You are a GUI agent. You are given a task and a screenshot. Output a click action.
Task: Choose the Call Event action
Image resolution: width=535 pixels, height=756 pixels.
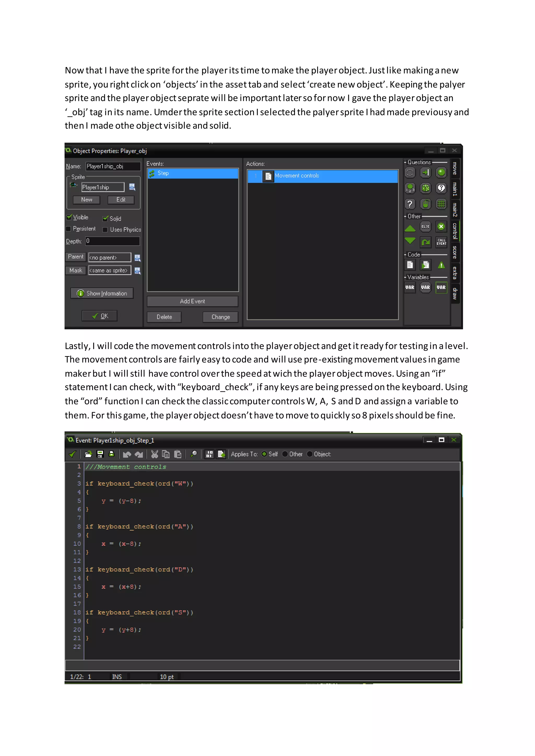441,242
